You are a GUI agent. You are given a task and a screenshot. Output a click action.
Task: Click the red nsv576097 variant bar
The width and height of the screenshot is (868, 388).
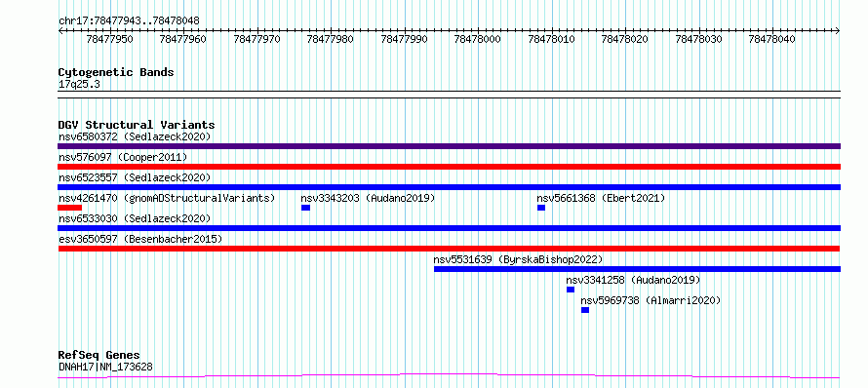pos(449,167)
